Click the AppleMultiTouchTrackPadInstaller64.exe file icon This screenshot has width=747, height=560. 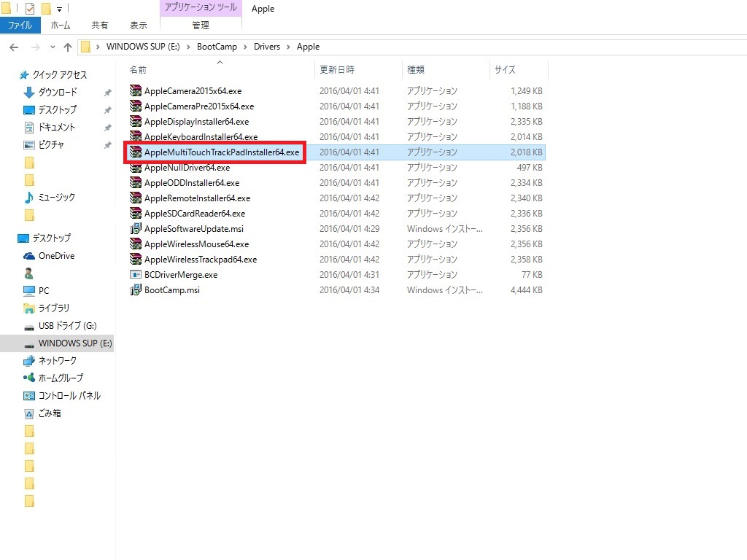(x=136, y=152)
